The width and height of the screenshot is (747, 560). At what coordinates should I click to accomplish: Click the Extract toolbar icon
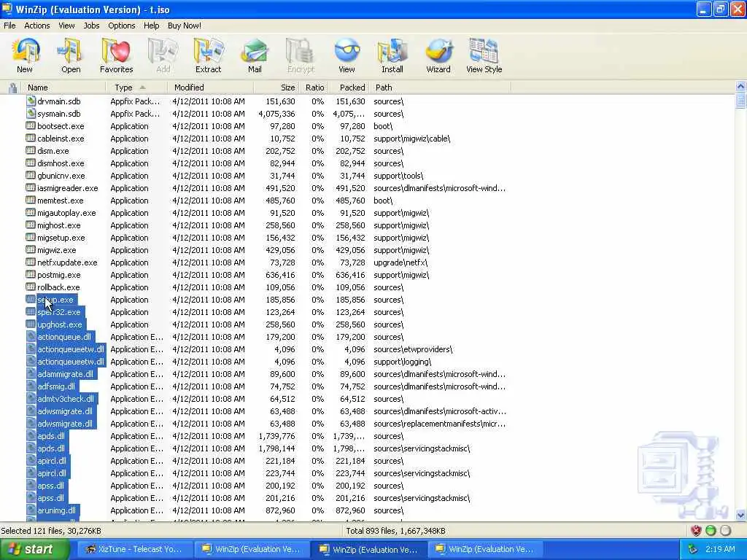209,50
